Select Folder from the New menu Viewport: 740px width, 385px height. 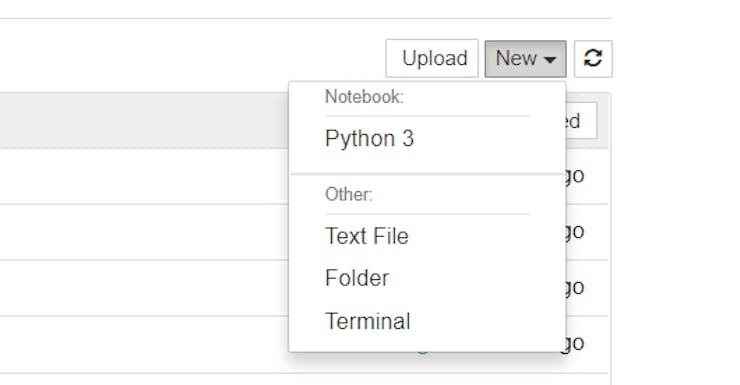pos(357,278)
